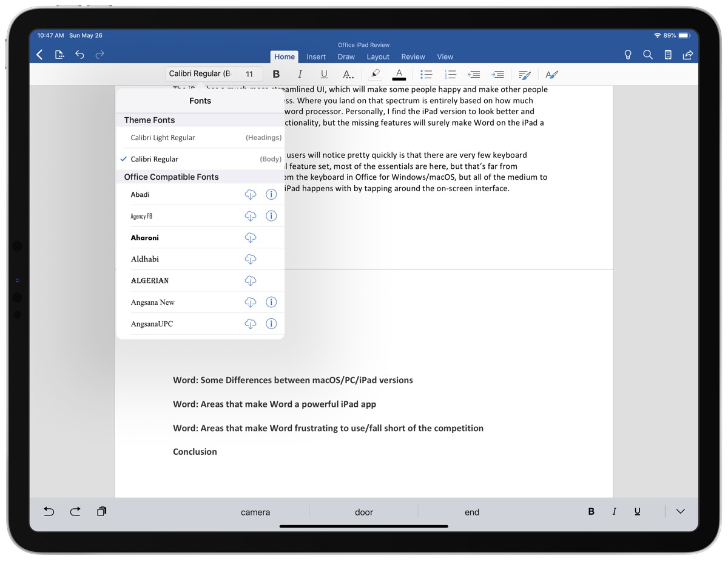
Task: Download the Abadi font
Action: point(250,195)
